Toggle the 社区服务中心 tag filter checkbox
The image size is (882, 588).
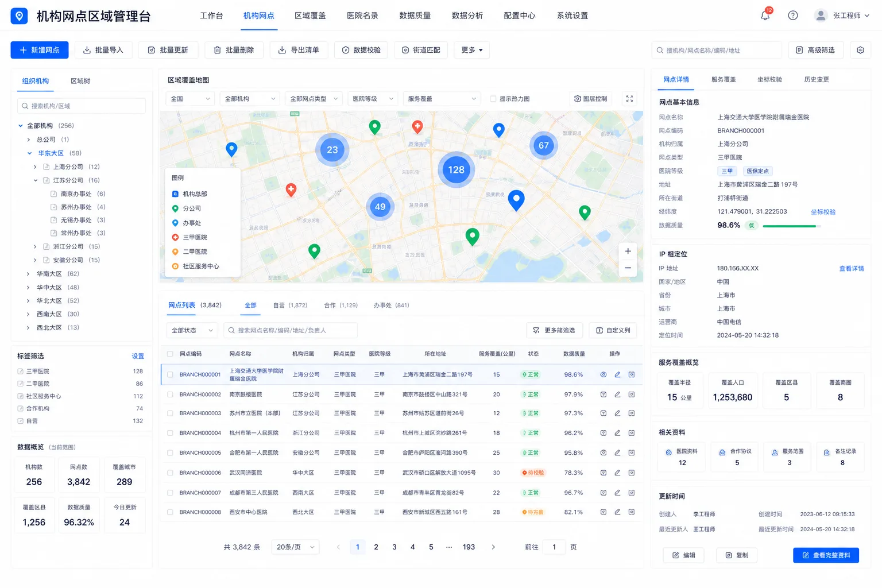point(21,396)
